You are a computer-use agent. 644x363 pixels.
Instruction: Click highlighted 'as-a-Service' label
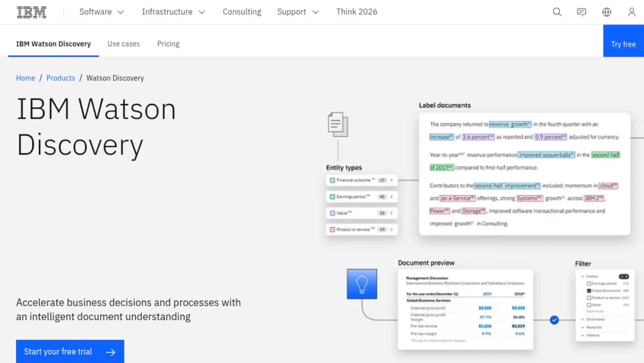457,198
